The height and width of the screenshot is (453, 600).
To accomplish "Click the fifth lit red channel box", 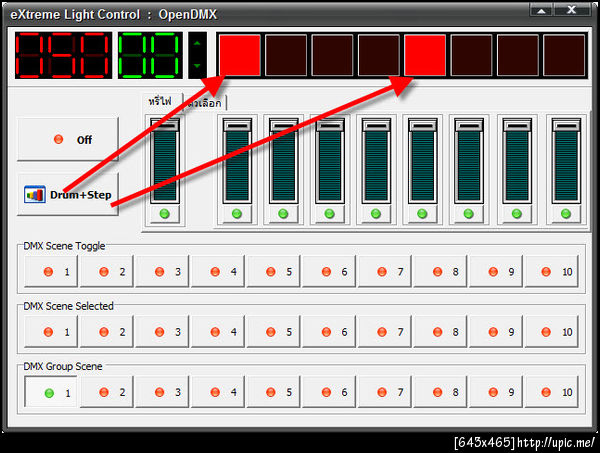I will click(425, 55).
